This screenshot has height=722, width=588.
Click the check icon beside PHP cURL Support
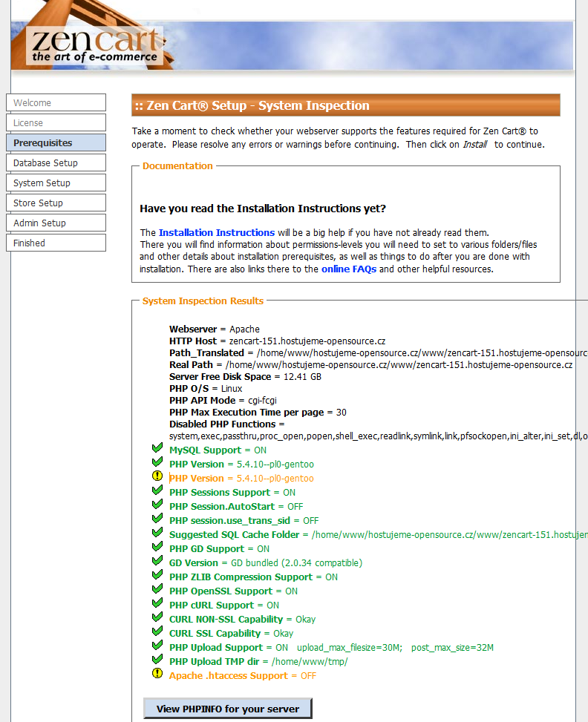pos(157,603)
